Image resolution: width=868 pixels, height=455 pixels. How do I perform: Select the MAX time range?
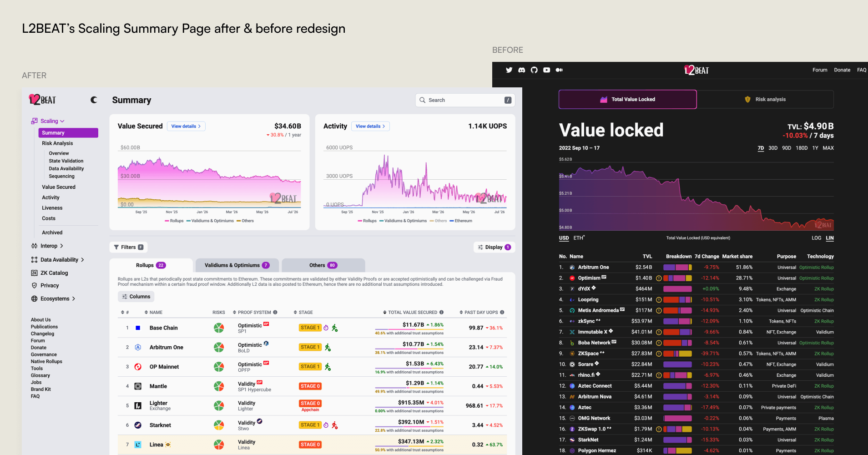(828, 148)
